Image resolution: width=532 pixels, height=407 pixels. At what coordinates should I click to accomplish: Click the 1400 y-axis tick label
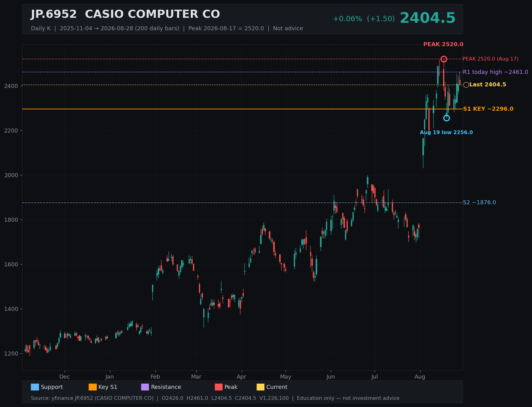[11, 309]
